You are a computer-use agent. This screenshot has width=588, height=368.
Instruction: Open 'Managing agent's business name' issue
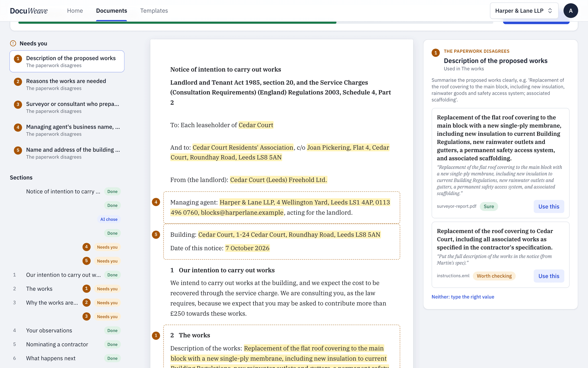pos(67,130)
